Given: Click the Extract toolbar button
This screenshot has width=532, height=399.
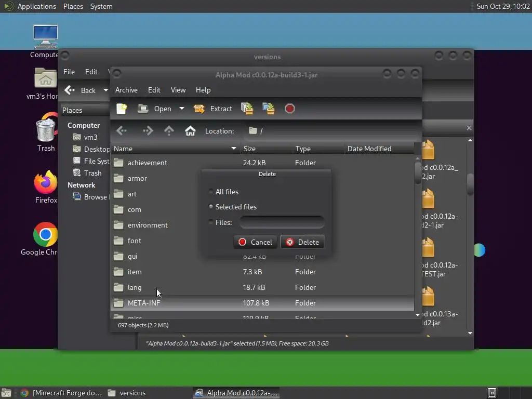Looking at the screenshot, I should [212, 109].
